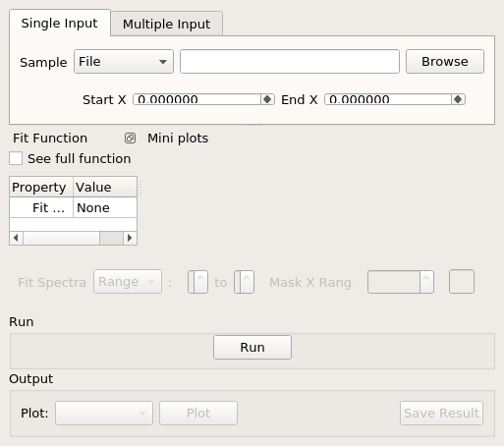The width and height of the screenshot is (504, 446).
Task: Click the Run button
Action: click(252, 348)
